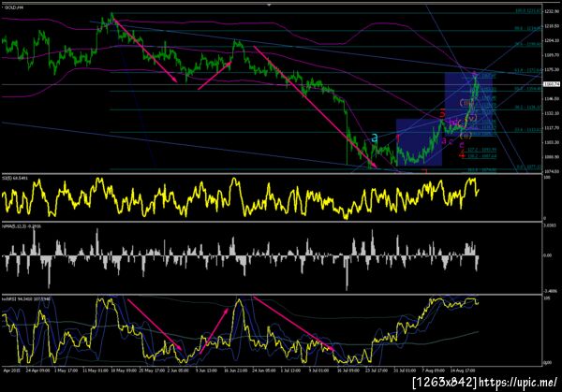The height and width of the screenshot is (392, 562).
Task: Click the 1232.90 price scale label
Action: click(552, 12)
